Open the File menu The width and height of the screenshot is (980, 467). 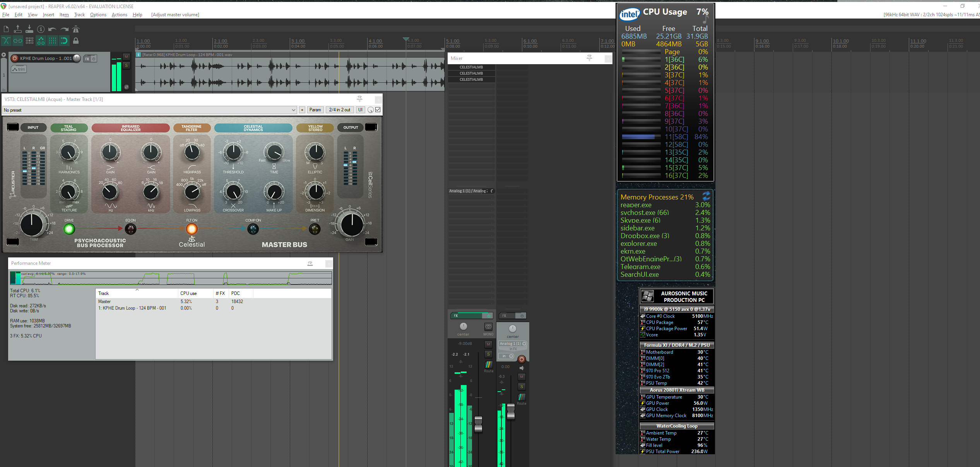point(6,15)
